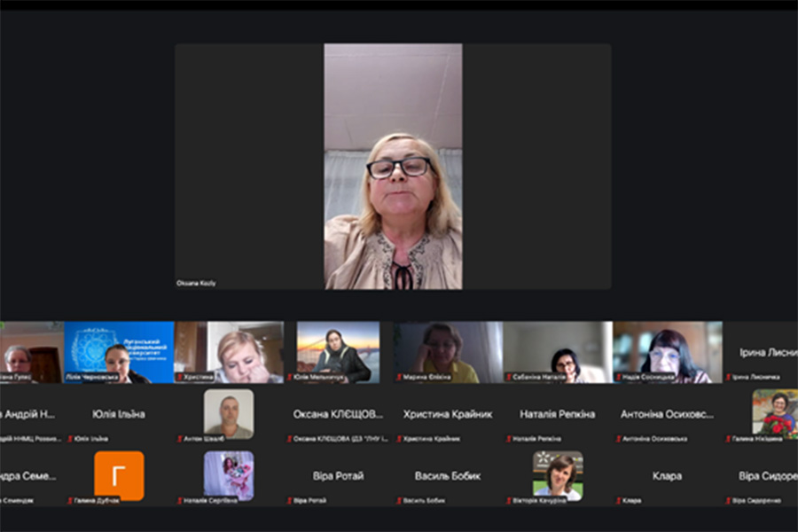Click muted mic icon by small Наталія Репкіна label
The image size is (798, 532).
[509, 439]
